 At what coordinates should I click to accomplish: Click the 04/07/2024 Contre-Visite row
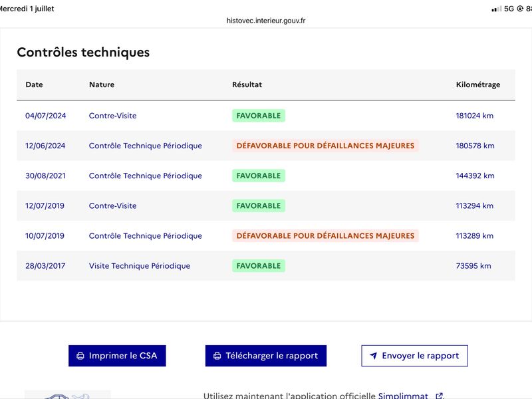click(265, 116)
